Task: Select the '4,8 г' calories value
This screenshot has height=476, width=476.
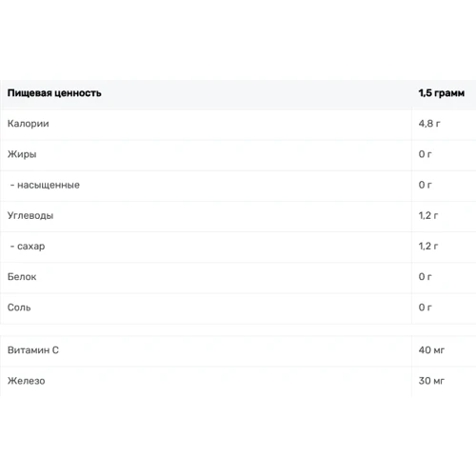Action: pyautogui.click(x=429, y=124)
